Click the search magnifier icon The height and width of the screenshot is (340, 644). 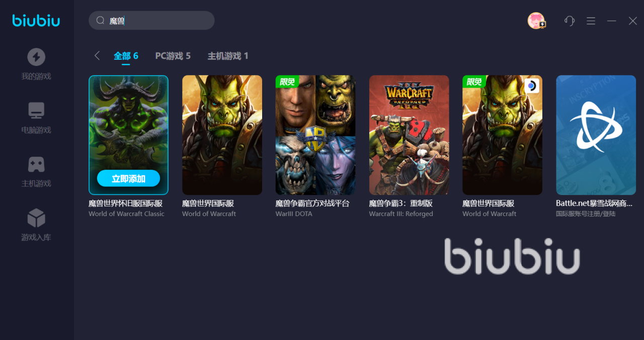click(x=100, y=20)
